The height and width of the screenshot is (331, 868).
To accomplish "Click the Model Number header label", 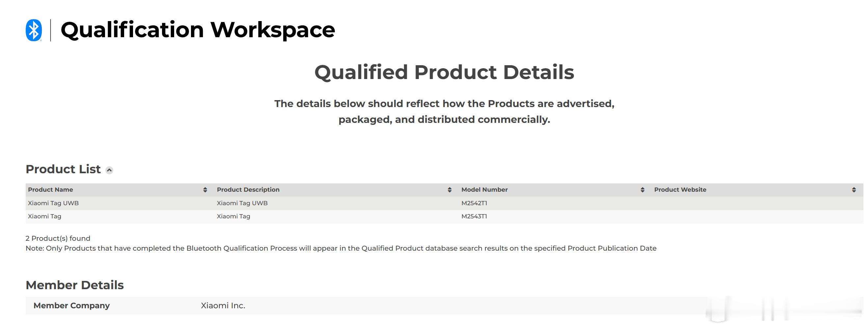I will click(x=484, y=190).
